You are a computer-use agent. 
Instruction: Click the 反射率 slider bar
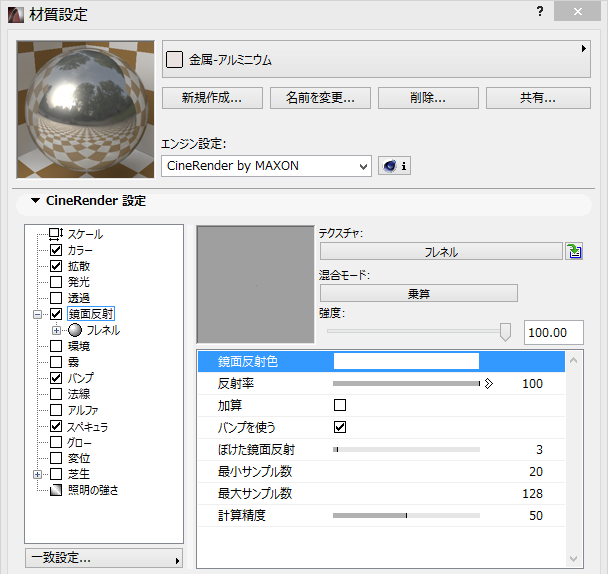pyautogui.click(x=406, y=384)
